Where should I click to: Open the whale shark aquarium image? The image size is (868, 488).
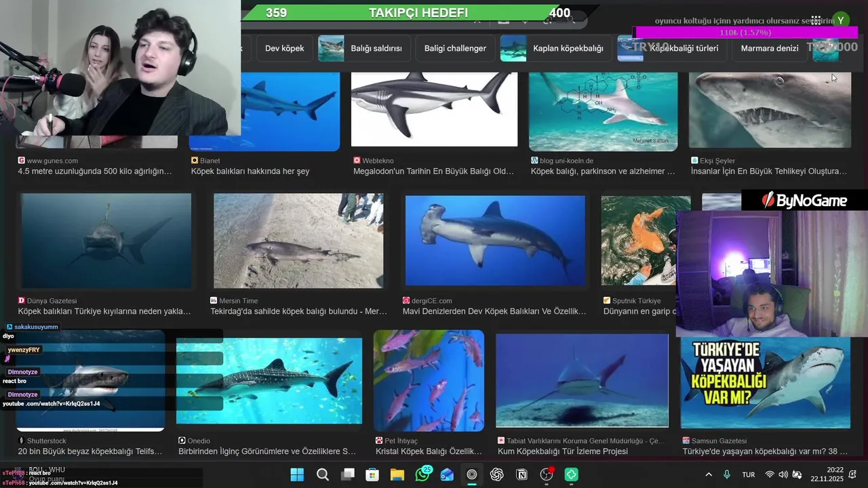tap(269, 380)
